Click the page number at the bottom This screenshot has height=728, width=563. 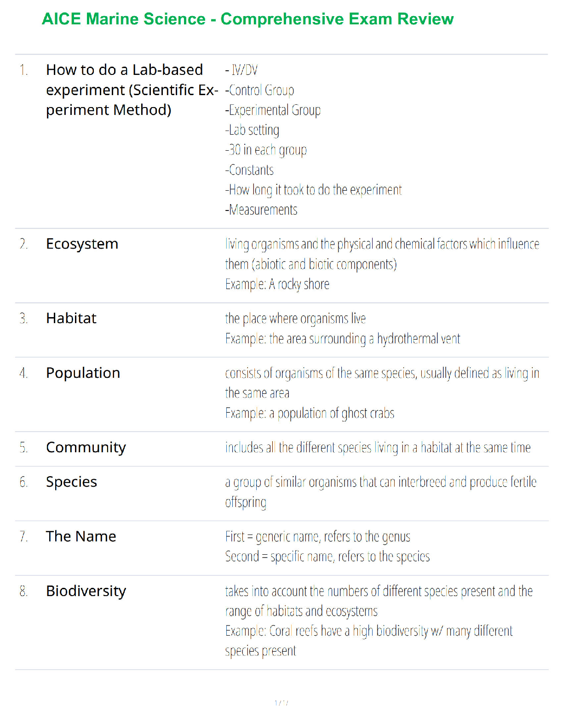tap(281, 703)
